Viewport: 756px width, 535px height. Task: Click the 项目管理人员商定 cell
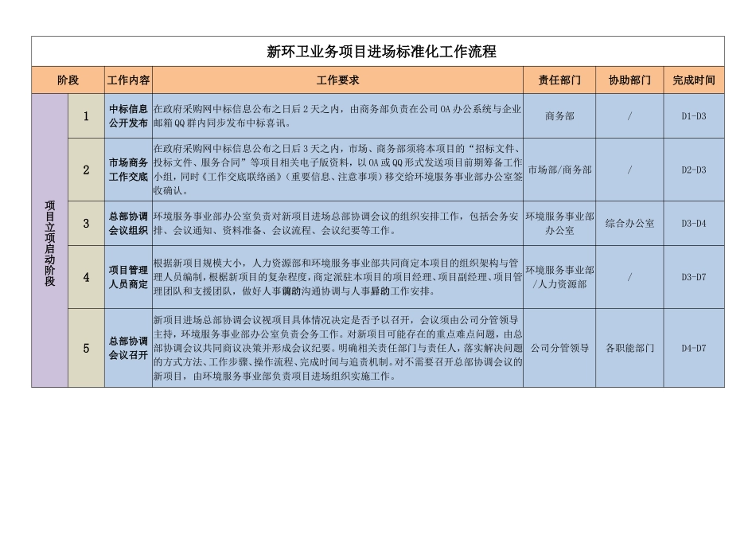tap(128, 277)
